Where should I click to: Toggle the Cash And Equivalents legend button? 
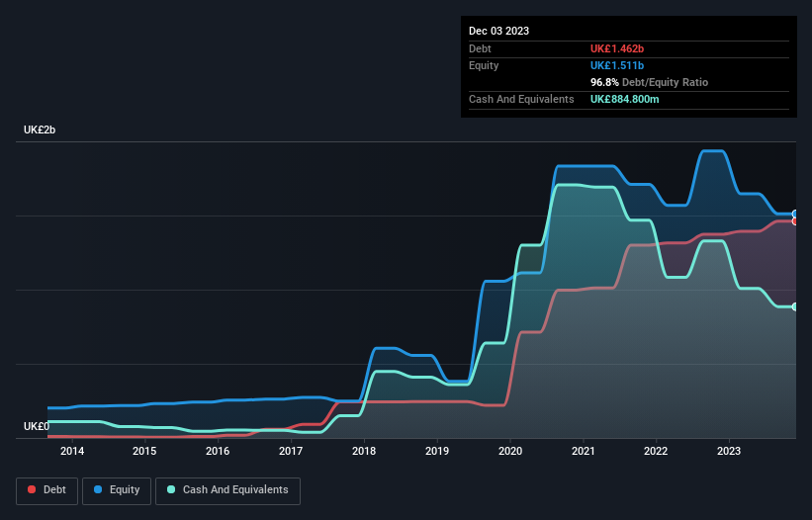(x=227, y=490)
